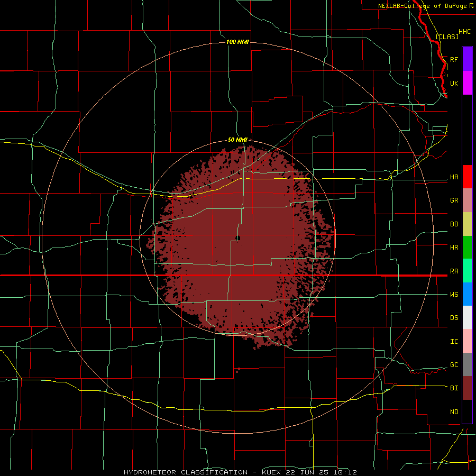Click the ND black legend swatch

467,411
